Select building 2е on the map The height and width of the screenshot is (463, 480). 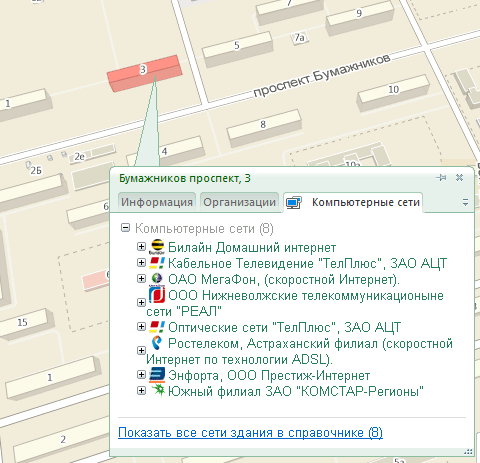tap(93, 153)
